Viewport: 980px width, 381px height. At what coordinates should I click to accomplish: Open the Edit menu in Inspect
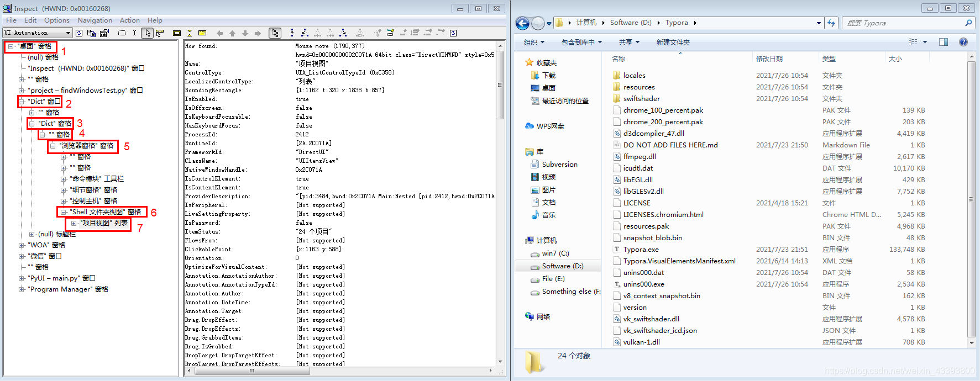(30, 20)
